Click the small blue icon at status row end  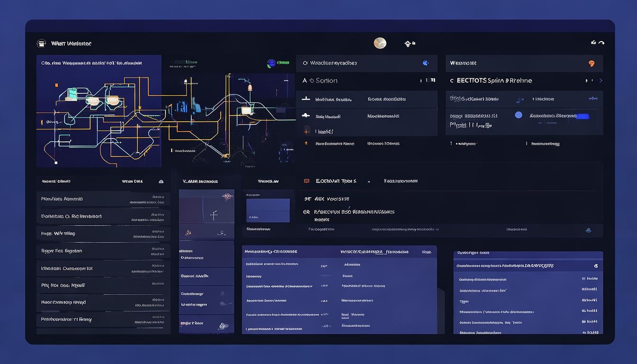coord(588,230)
